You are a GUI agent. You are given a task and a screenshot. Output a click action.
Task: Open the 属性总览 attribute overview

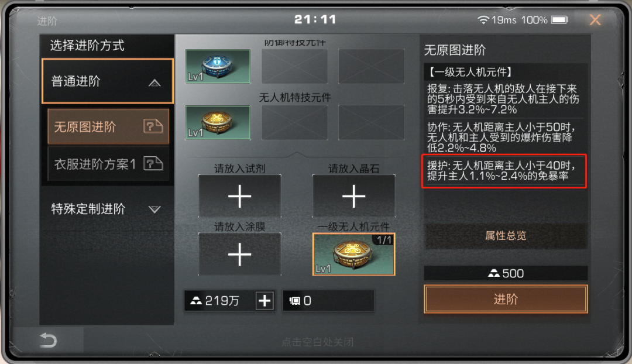coord(506,235)
